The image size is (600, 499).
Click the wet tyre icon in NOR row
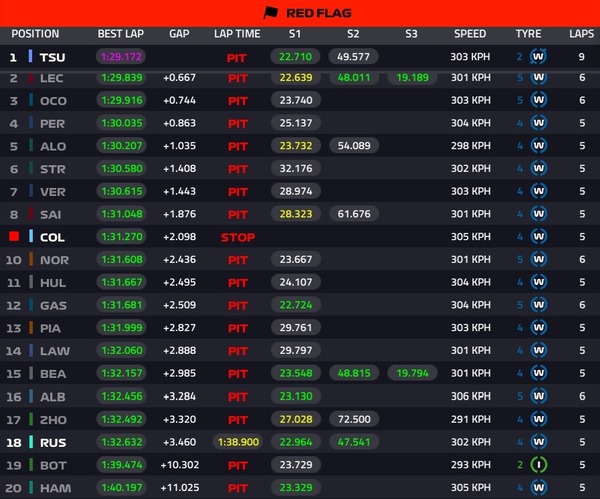coord(538,259)
